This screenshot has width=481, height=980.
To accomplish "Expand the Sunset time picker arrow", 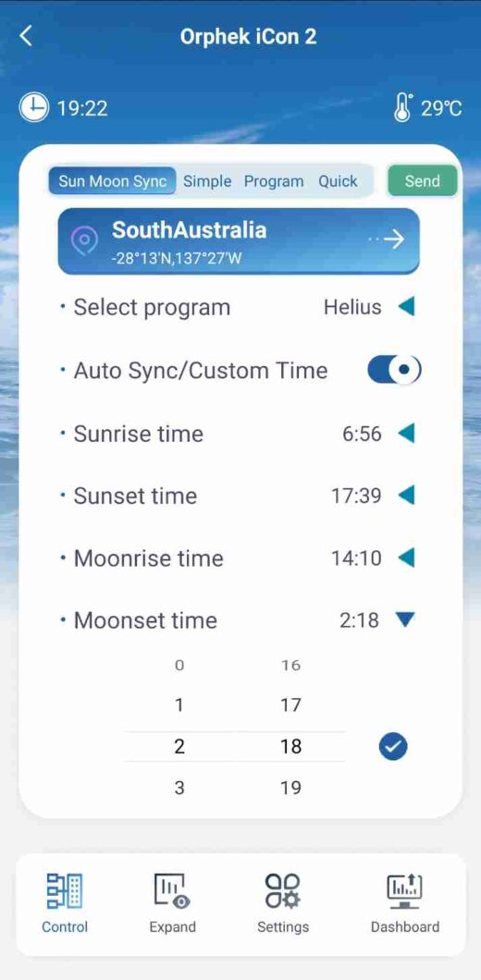I will [x=406, y=496].
